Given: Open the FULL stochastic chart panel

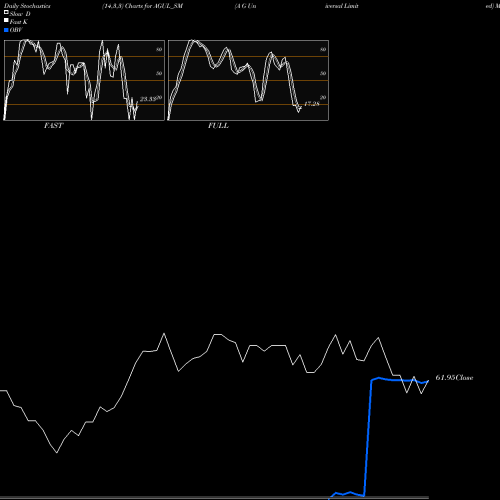Looking at the screenshot, I should tap(248, 80).
